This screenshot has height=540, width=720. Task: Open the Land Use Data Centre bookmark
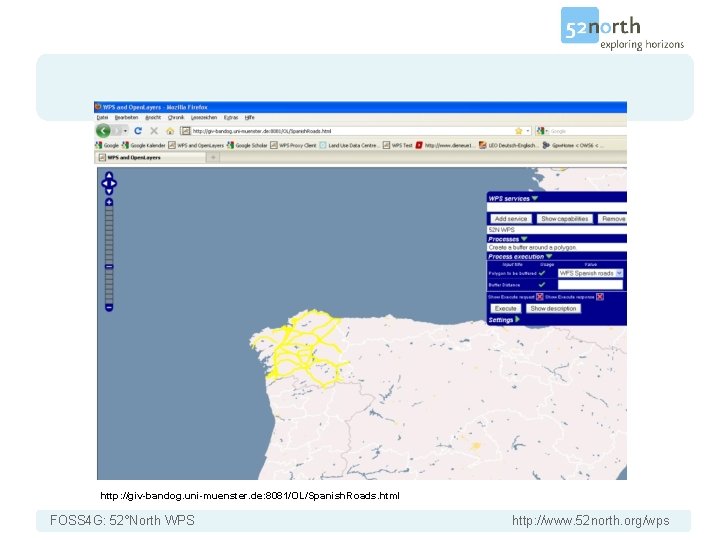[349, 145]
